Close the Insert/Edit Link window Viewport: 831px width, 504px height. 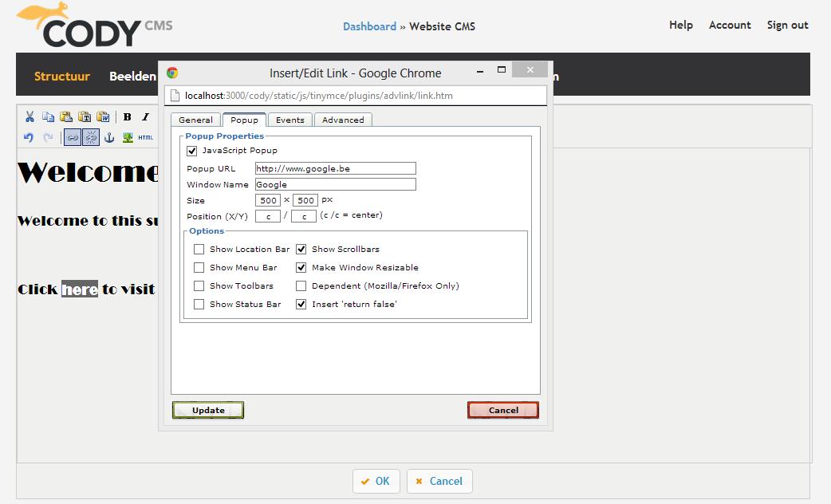pos(530,69)
